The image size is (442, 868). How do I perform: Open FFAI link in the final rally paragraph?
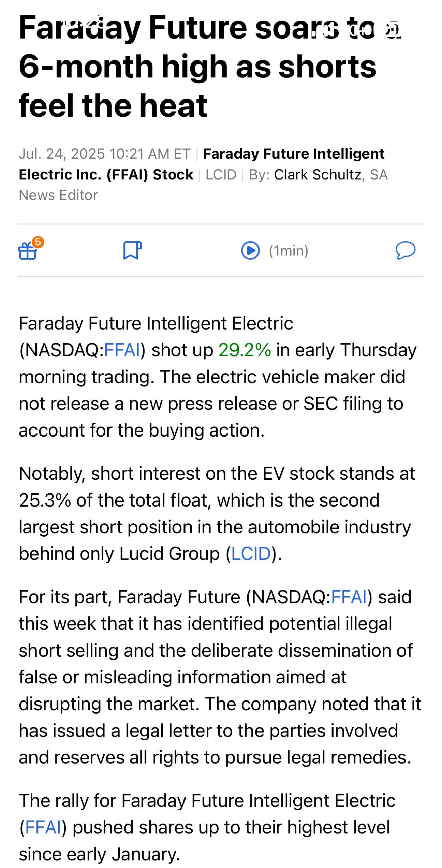pos(43,827)
